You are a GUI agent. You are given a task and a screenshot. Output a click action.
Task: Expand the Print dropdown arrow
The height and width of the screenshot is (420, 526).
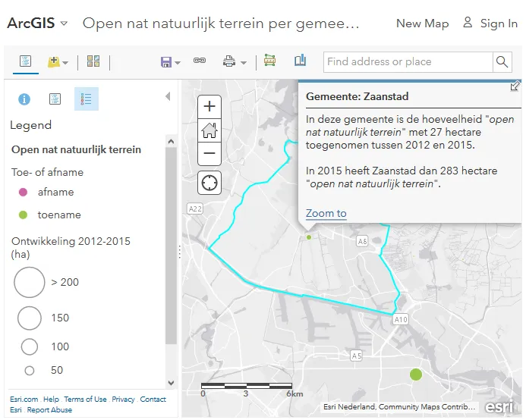click(x=244, y=63)
